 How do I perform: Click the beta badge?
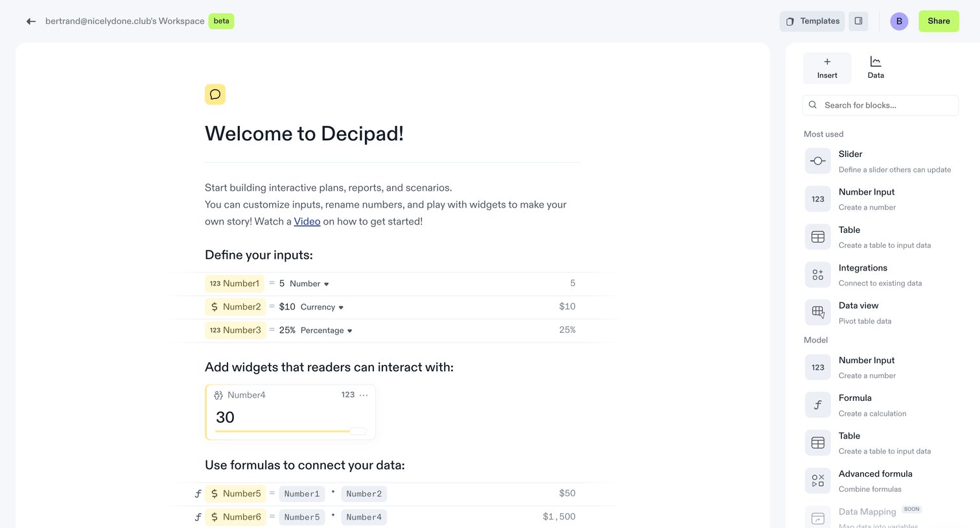(x=222, y=21)
